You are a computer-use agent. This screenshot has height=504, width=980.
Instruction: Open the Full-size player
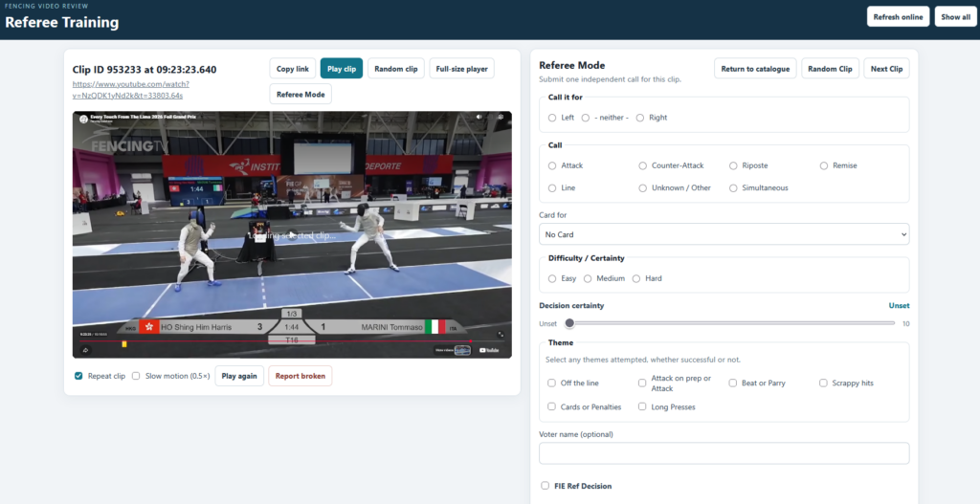pyautogui.click(x=462, y=69)
